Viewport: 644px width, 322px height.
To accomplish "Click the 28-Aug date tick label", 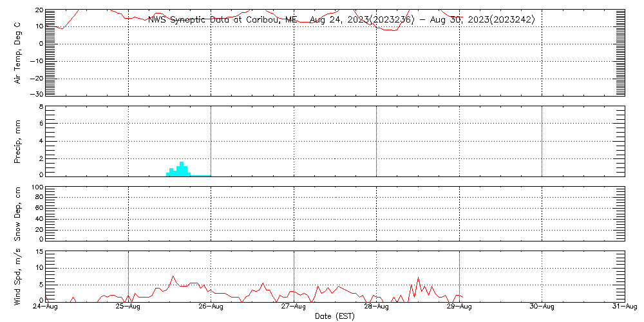I will coord(376,308).
